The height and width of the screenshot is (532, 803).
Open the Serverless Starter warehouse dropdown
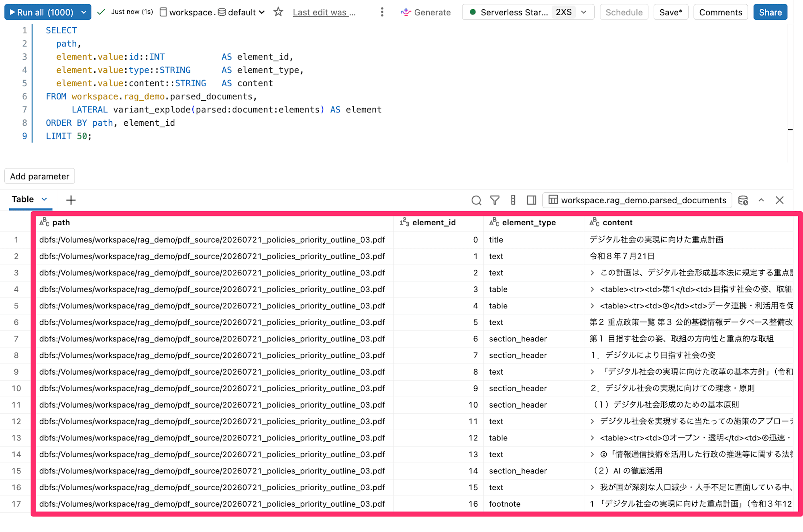[x=528, y=12]
